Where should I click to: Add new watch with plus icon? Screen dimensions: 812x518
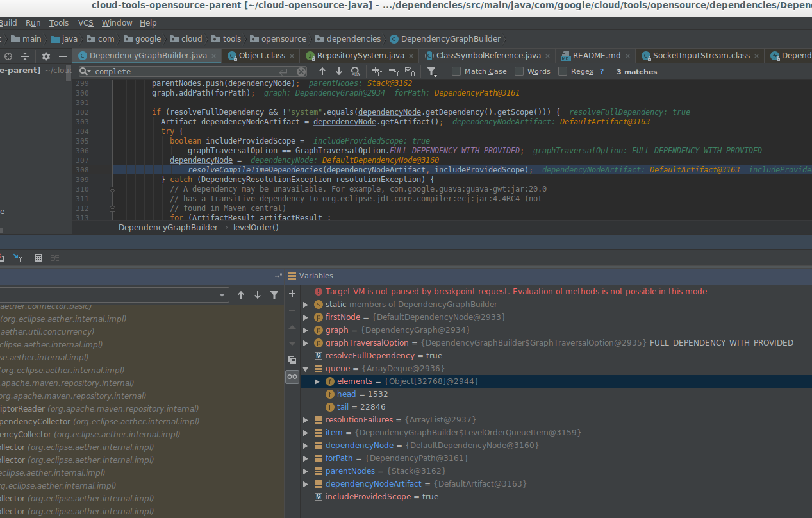tap(292, 294)
